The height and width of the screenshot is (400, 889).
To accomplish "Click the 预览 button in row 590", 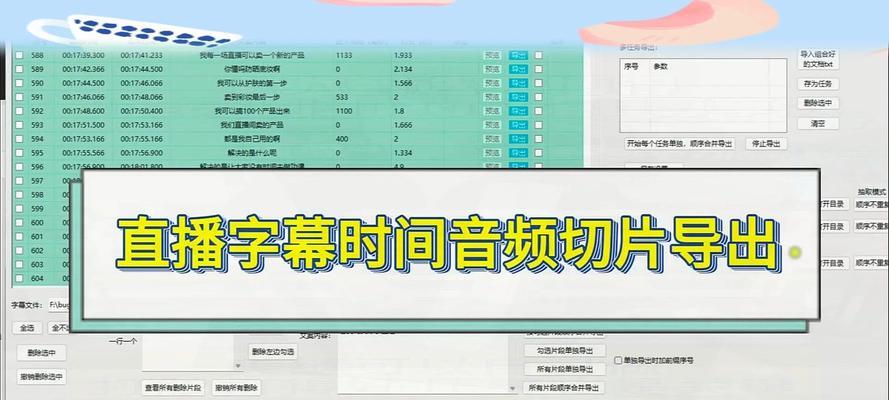I will 492,83.
